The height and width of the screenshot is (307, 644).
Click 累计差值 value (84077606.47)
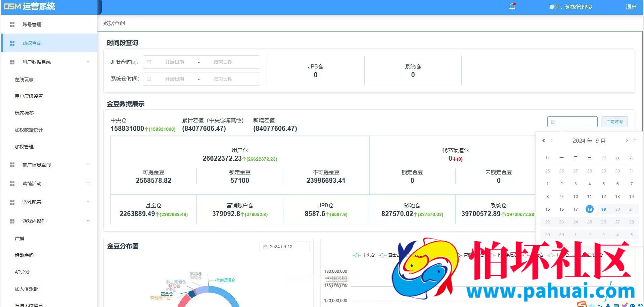(x=204, y=129)
